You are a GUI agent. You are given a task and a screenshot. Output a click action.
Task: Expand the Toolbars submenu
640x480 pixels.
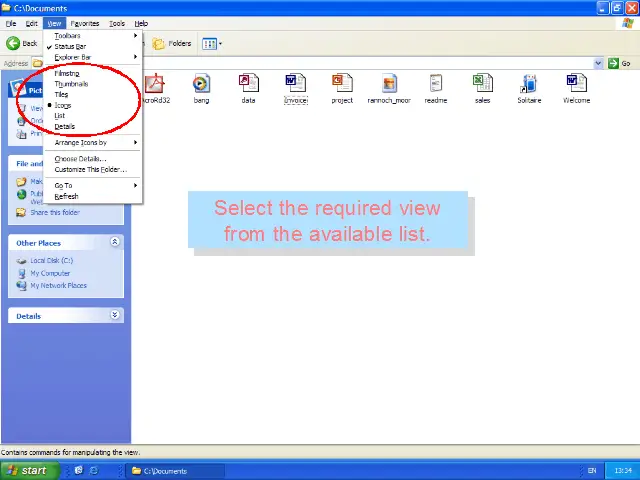(x=93, y=36)
